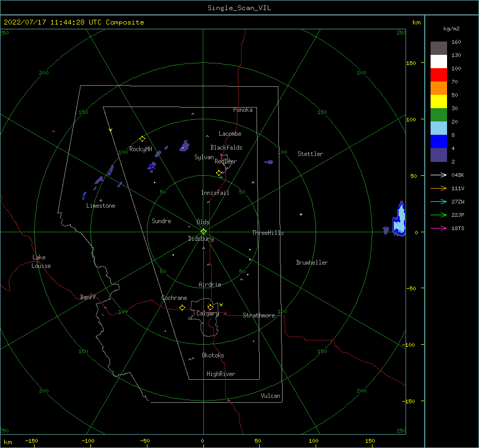
Task: Click the Stettler town label
Action: click(310, 154)
